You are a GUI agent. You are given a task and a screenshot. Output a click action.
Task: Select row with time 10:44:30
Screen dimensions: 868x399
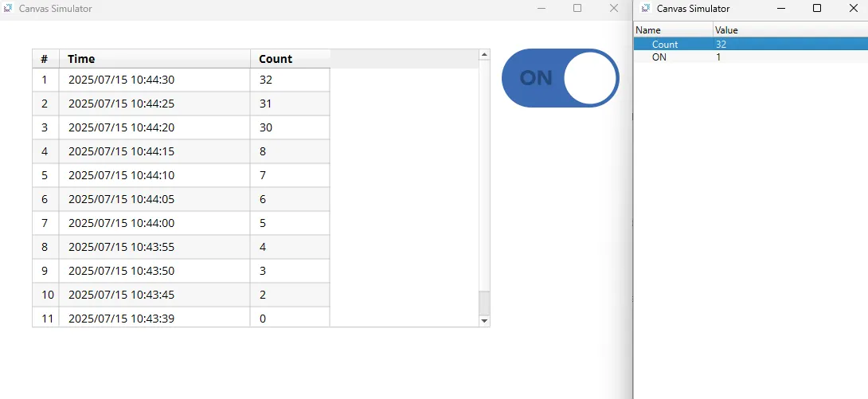121,80
